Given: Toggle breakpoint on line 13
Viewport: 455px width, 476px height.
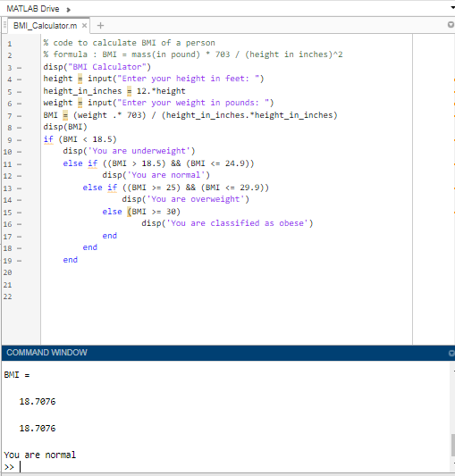Looking at the screenshot, I should (19, 188).
